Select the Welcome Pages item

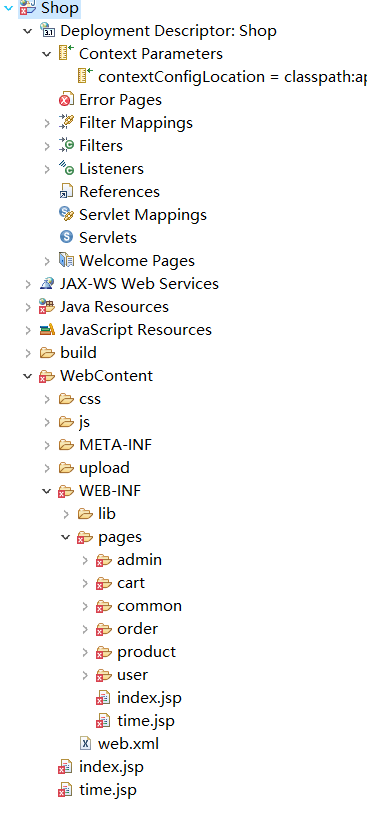tap(126, 260)
